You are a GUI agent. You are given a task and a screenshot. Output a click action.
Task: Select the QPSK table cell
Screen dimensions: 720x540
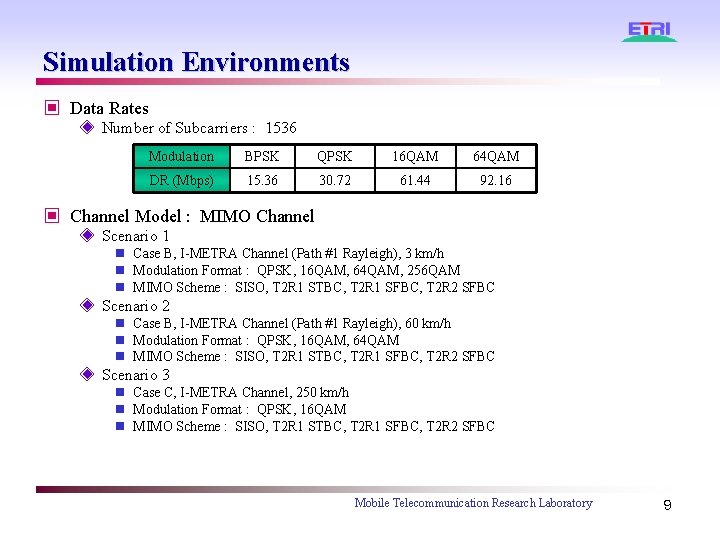pyautogui.click(x=335, y=156)
